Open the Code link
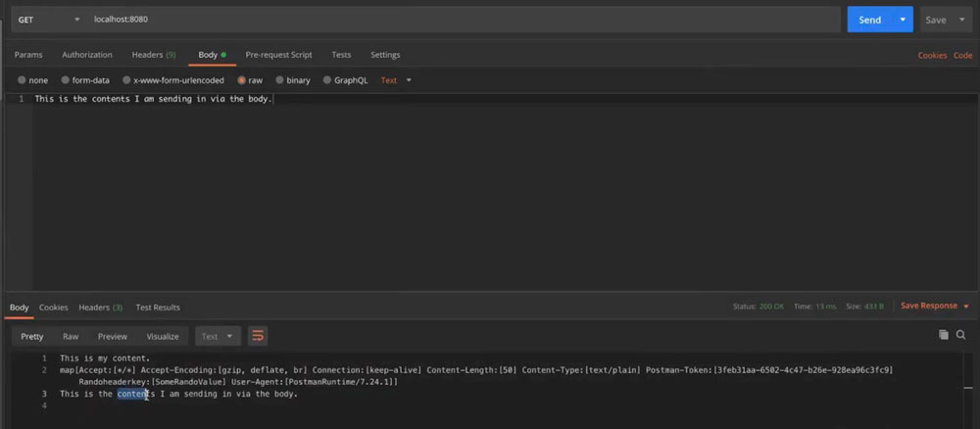This screenshot has width=980, height=429. pyautogui.click(x=962, y=56)
